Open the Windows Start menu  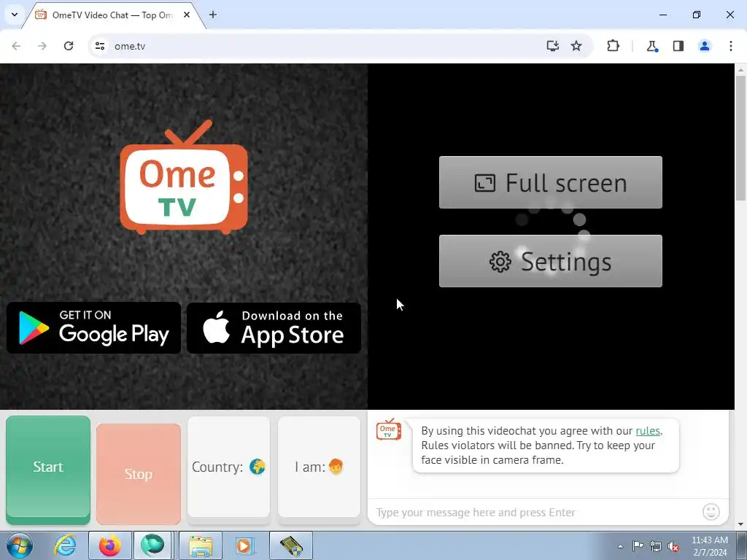tap(19, 545)
